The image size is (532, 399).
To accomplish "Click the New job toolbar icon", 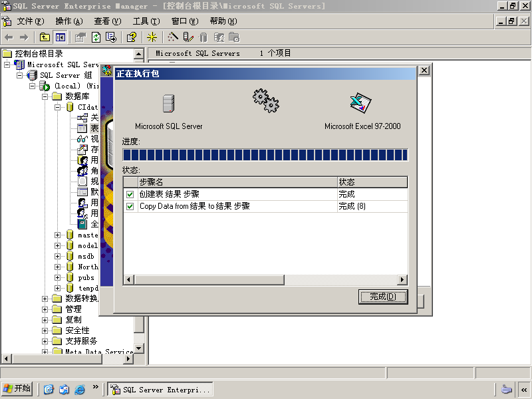I will 234,37.
